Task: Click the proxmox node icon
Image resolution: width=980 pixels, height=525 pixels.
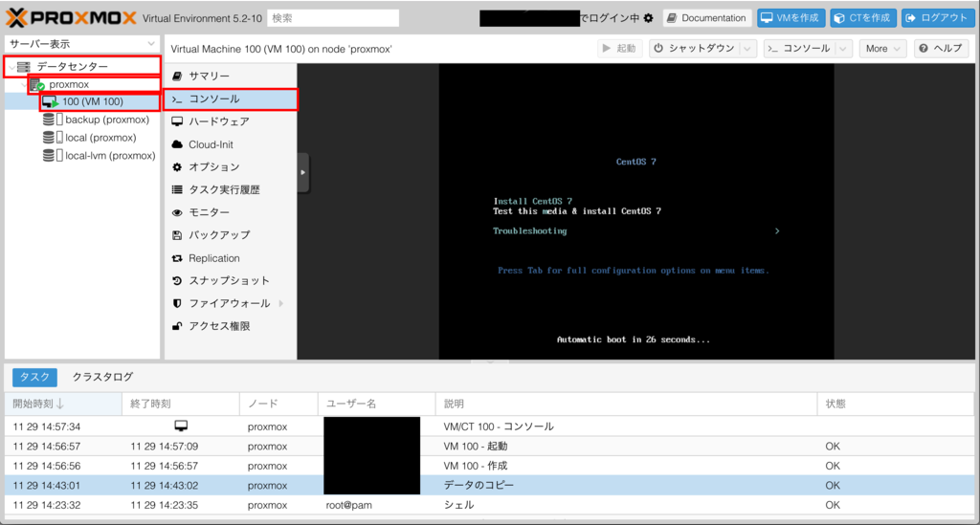Action: pos(37,84)
